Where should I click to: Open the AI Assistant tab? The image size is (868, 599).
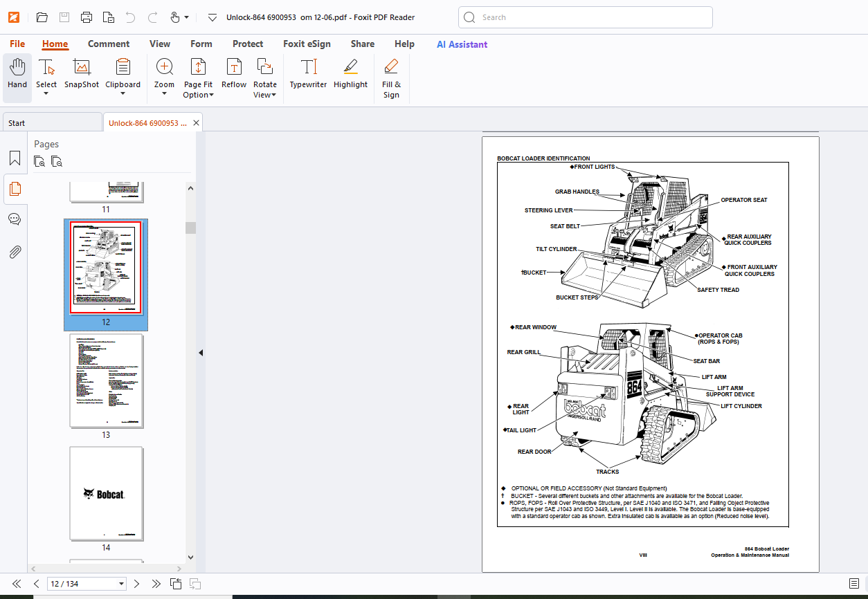pos(462,44)
